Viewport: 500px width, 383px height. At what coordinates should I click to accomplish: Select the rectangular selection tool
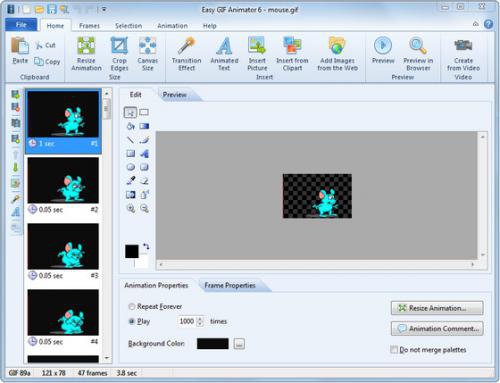point(144,112)
